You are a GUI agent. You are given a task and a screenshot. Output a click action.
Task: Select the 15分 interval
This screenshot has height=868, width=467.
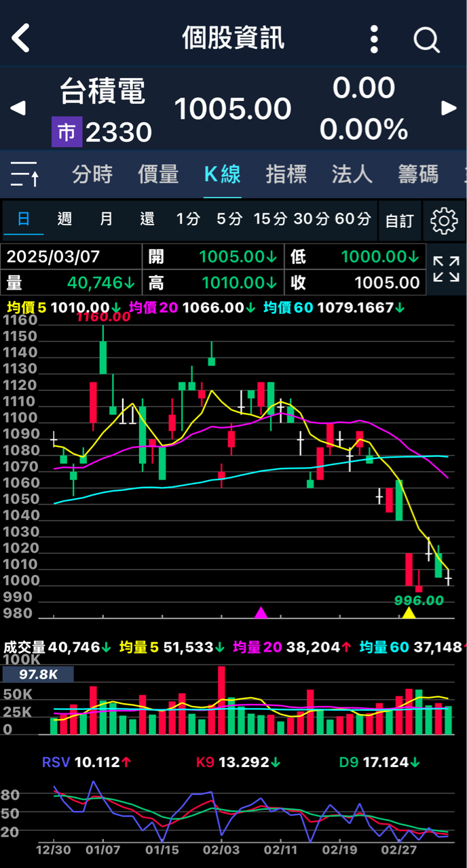click(x=271, y=219)
